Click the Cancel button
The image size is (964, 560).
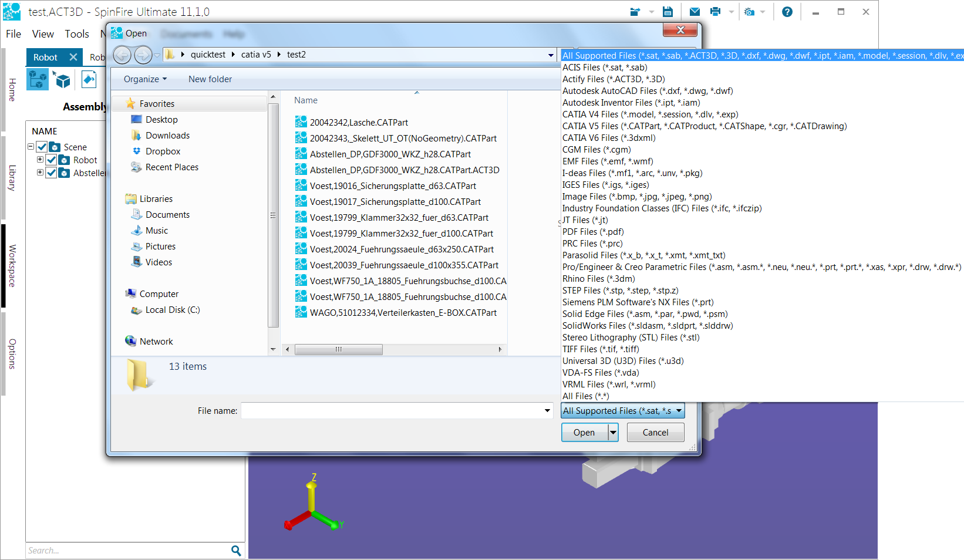coord(655,433)
